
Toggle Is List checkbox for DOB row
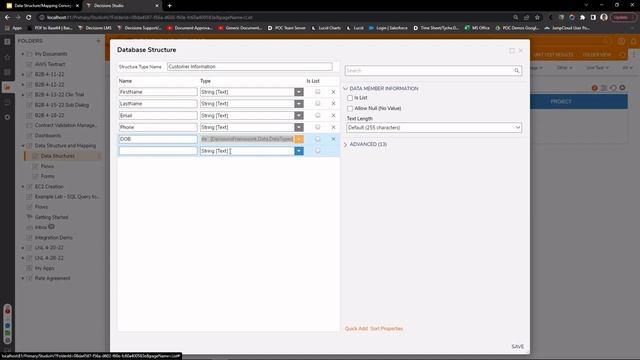[318, 139]
